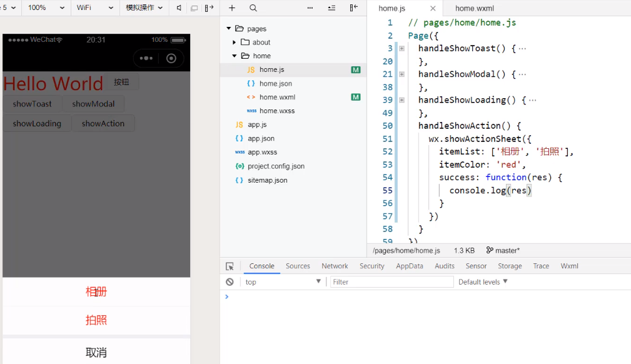This screenshot has height=364, width=631.
Task: Click the detach simulator window icon
Action: click(194, 8)
